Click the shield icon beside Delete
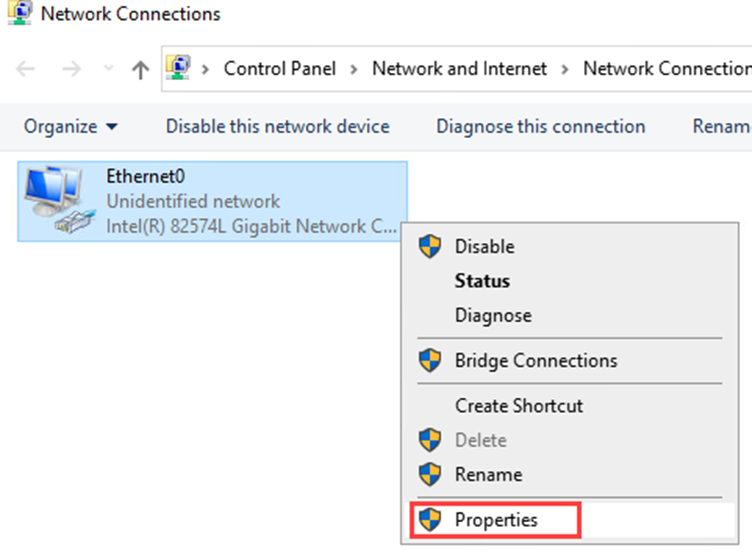The width and height of the screenshot is (752, 556). pyautogui.click(x=430, y=440)
